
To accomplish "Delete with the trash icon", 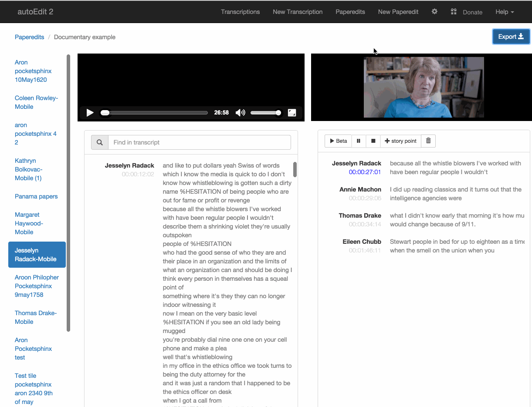I will (x=428, y=141).
